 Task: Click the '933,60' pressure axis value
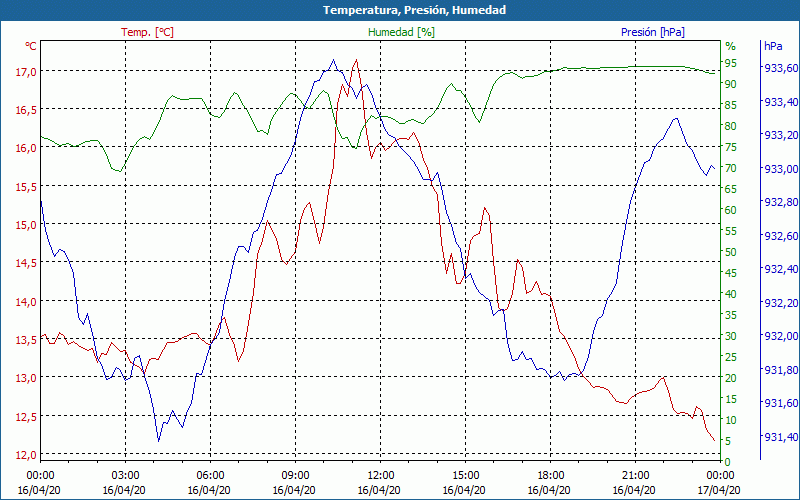781,68
